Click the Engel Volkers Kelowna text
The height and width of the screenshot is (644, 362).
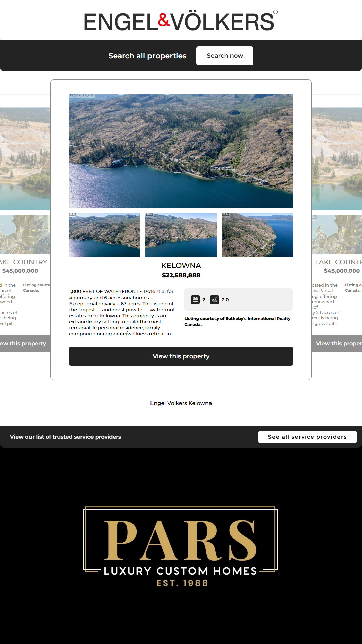point(181,403)
